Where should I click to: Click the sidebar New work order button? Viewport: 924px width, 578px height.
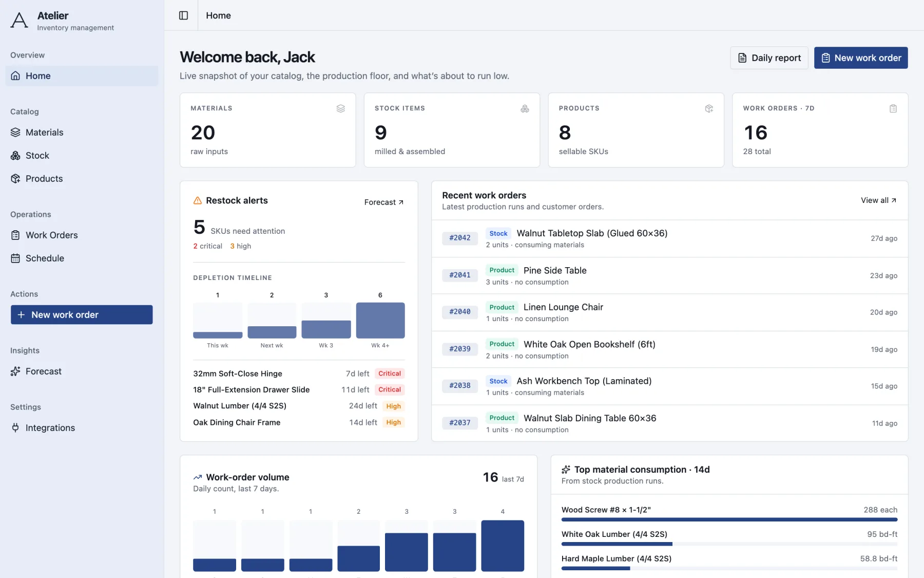82,315
